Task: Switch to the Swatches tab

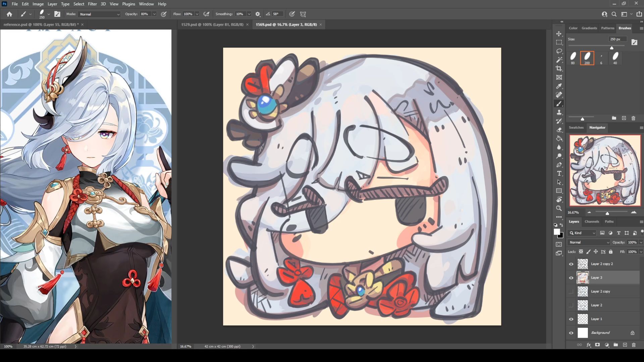Action: click(576, 127)
